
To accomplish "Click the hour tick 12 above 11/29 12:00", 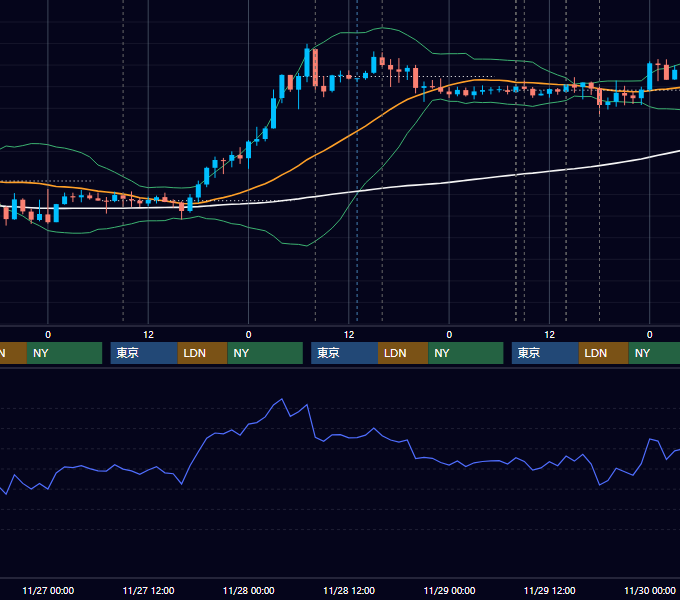I will pos(549,335).
